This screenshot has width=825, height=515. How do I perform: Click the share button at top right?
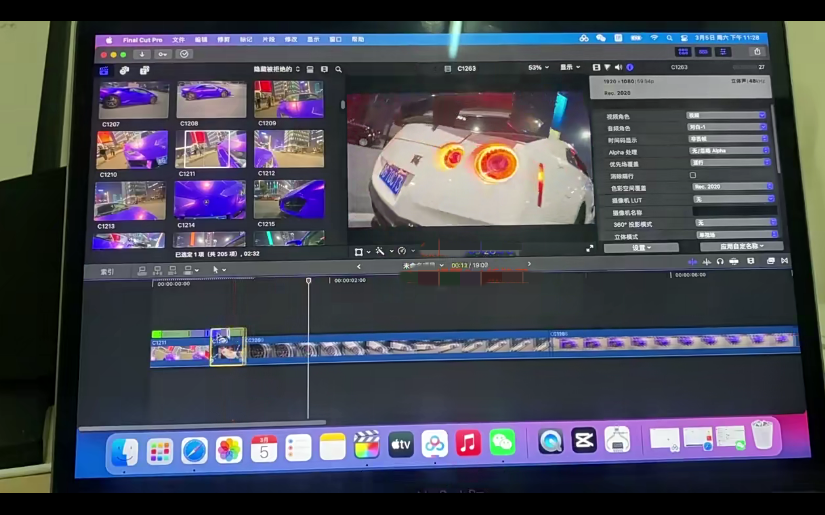[756, 52]
